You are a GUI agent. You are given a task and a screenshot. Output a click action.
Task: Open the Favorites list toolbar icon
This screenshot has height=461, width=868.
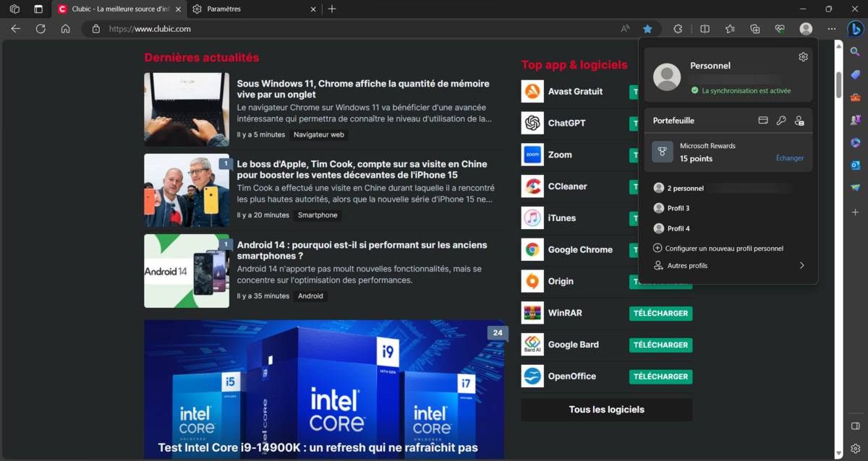pos(730,29)
